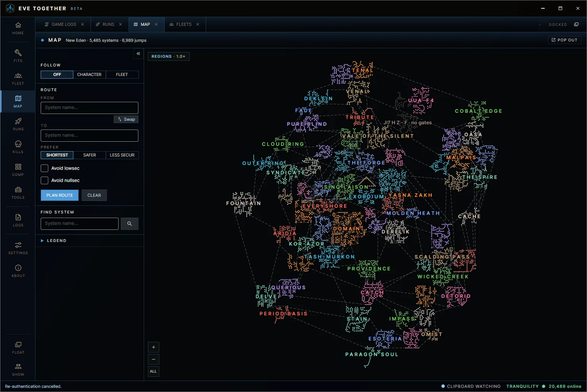Search for system with magnifier button
Screen dimensions: 587x392
tap(130, 224)
